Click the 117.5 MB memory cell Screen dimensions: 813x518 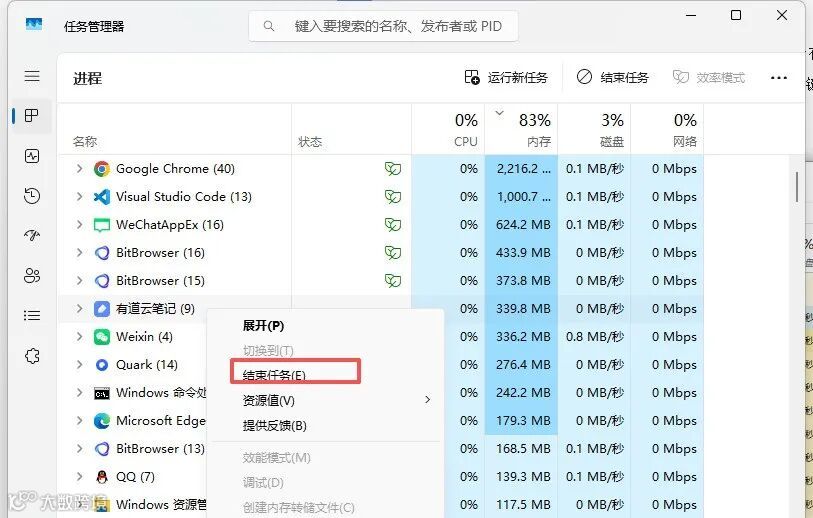point(523,505)
